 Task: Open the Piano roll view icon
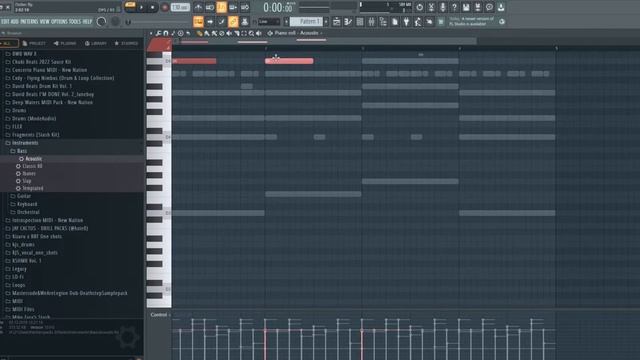(x=348, y=22)
